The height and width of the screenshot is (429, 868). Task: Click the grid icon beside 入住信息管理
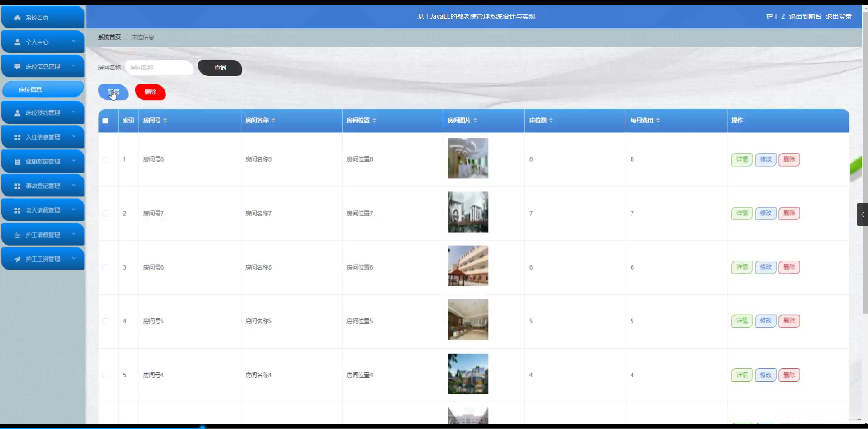click(x=18, y=137)
